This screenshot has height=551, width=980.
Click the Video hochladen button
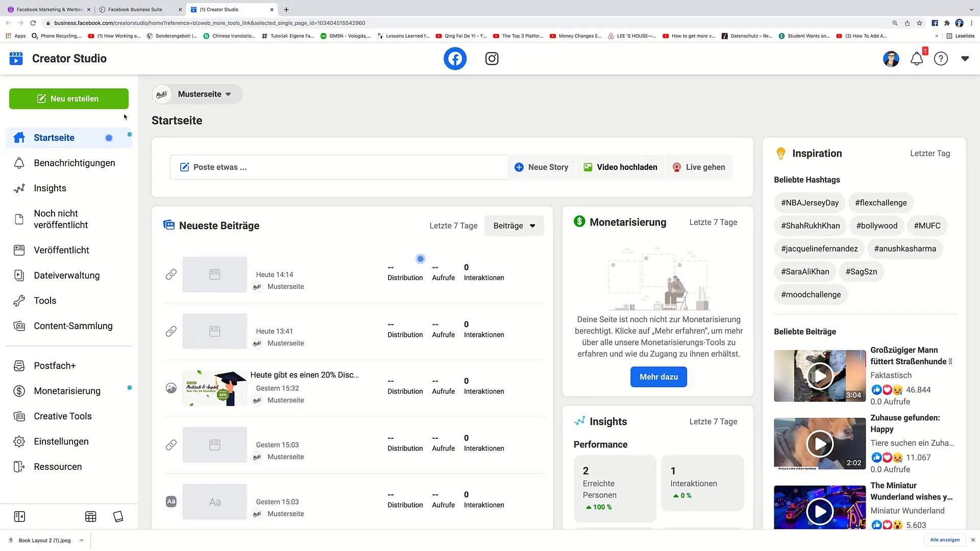[620, 167]
